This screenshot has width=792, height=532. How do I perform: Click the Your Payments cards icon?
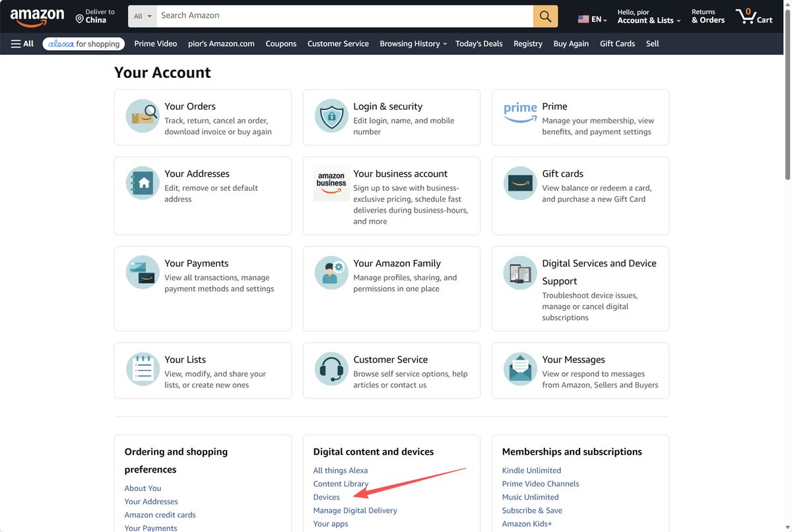click(x=143, y=273)
